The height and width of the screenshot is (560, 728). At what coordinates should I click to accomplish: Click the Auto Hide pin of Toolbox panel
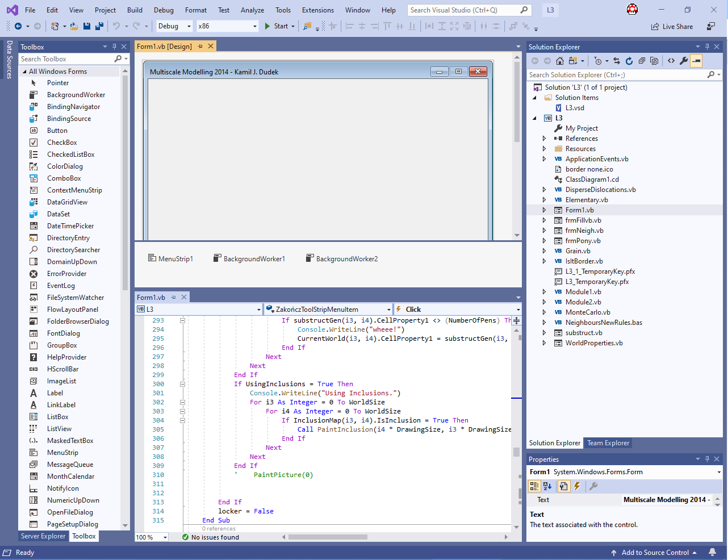(x=114, y=47)
